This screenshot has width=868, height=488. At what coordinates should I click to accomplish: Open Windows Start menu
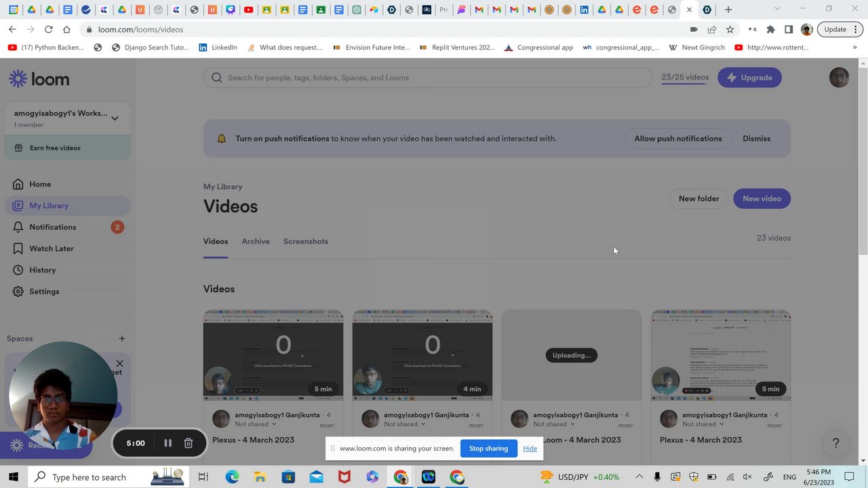click(x=14, y=477)
